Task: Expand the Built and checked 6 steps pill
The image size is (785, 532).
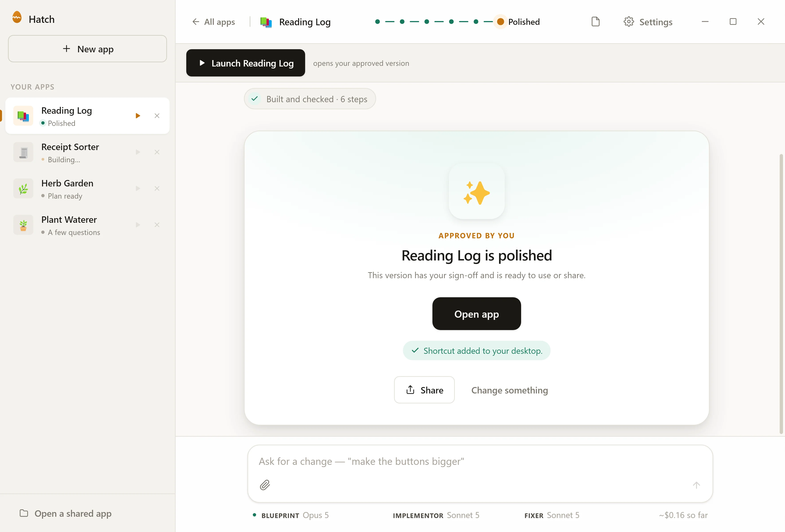Action: (310, 99)
